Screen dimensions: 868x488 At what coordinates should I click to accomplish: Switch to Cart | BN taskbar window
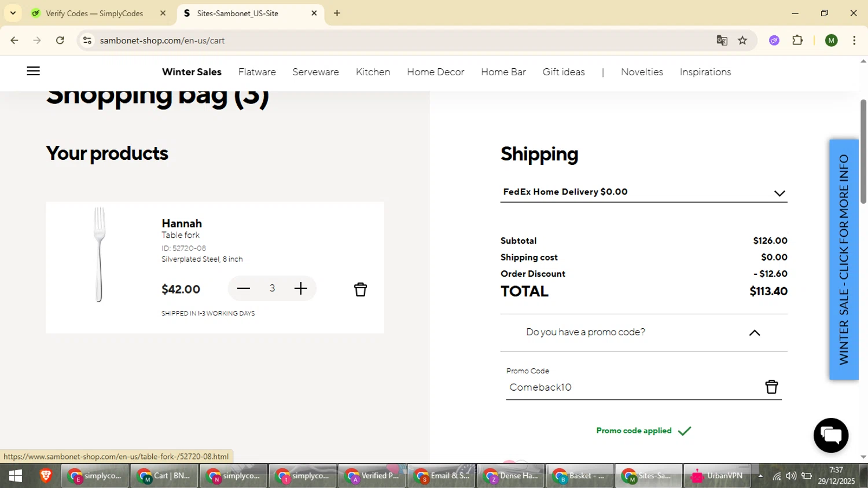[164, 476]
